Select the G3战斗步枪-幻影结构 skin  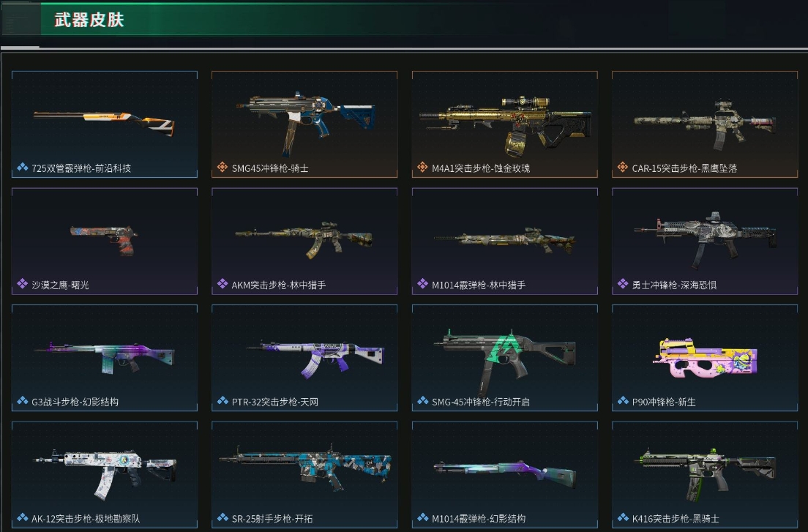click(105, 358)
